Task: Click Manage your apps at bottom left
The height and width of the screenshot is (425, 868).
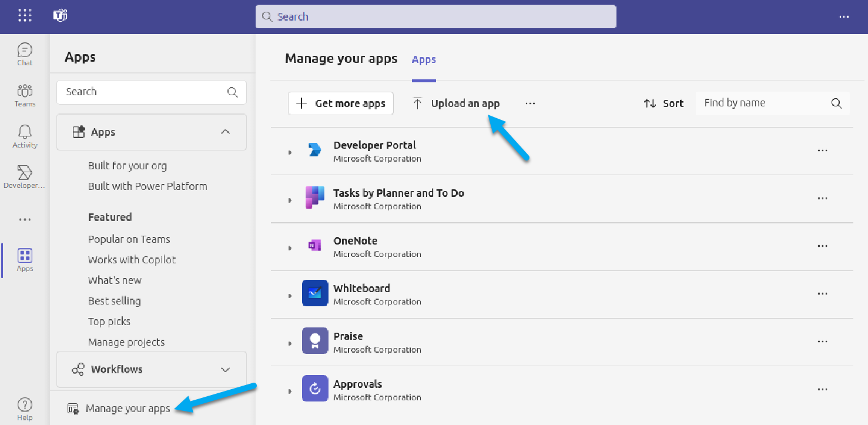Action: 119,409
